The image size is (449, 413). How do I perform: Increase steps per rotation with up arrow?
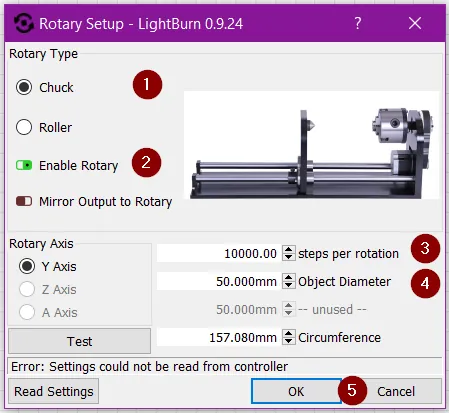(289, 249)
